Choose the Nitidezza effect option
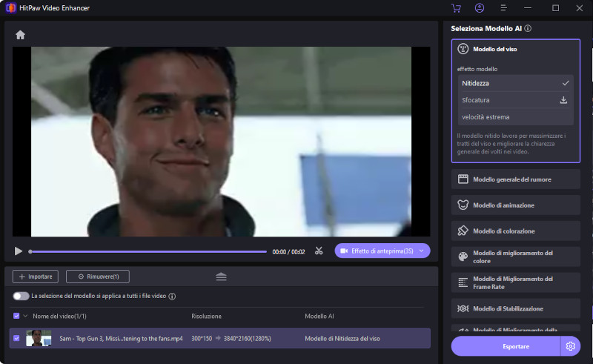 pos(476,83)
